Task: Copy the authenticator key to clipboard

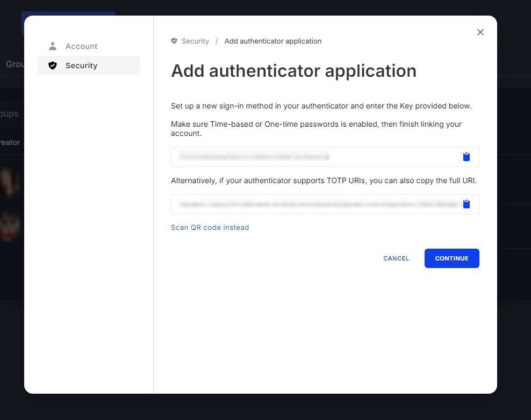Action: pos(467,157)
